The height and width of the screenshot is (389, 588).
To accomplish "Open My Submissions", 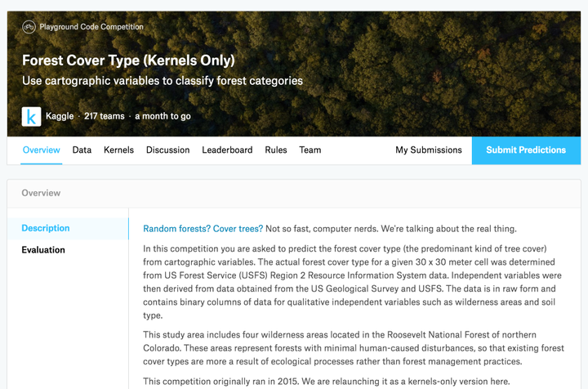I will pyautogui.click(x=429, y=150).
